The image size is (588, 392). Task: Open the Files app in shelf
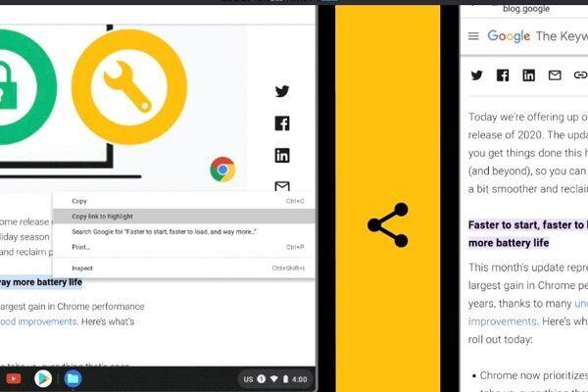coord(73,379)
